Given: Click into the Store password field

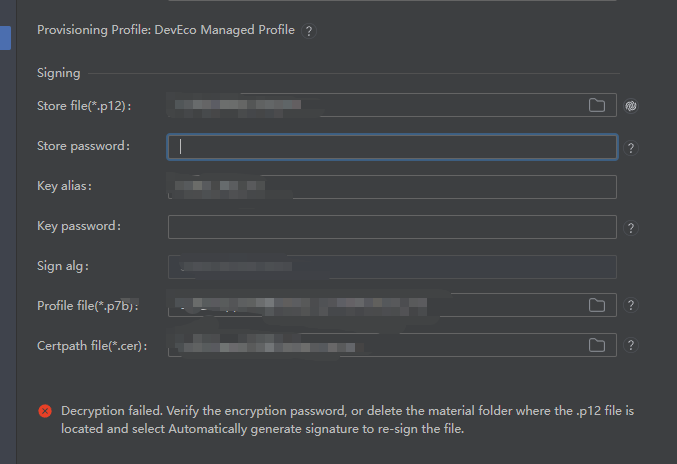Looking at the screenshot, I should tap(392, 147).
